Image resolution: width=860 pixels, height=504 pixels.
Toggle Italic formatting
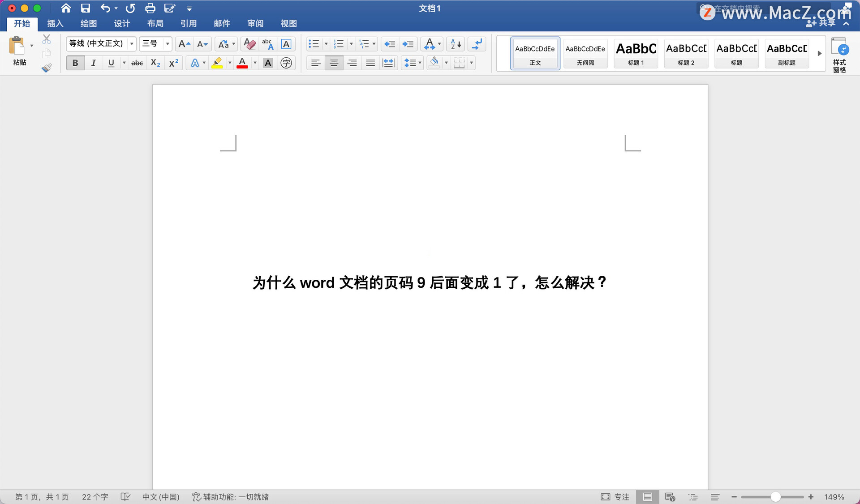click(x=93, y=63)
